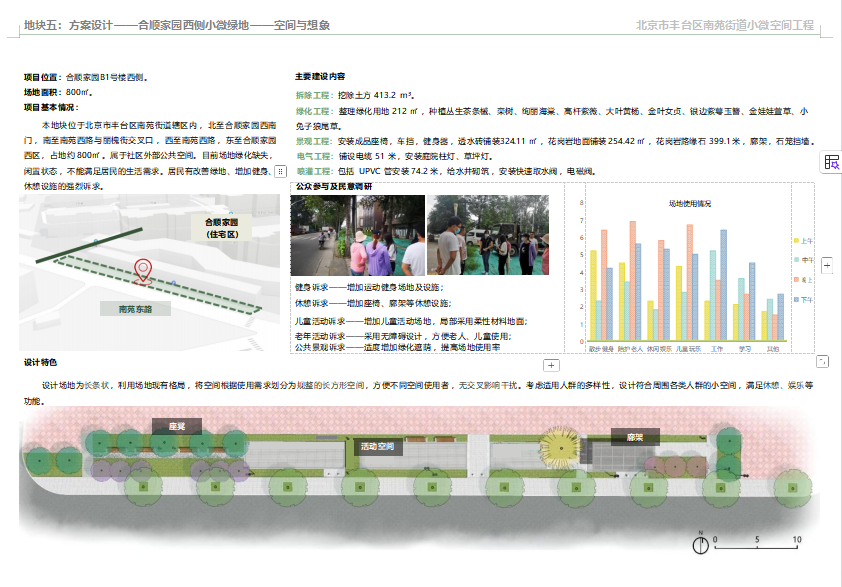The width and height of the screenshot is (842, 587).
Task: Open the layout options icon at right edge
Action: point(830,162)
